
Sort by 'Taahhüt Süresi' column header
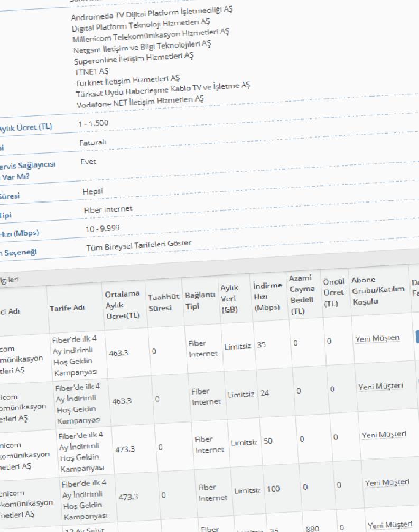[163, 302]
